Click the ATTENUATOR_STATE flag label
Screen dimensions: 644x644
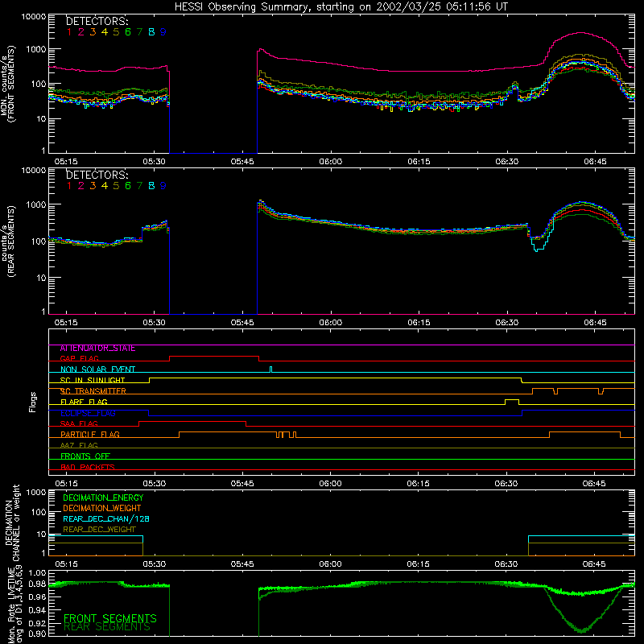97,349
